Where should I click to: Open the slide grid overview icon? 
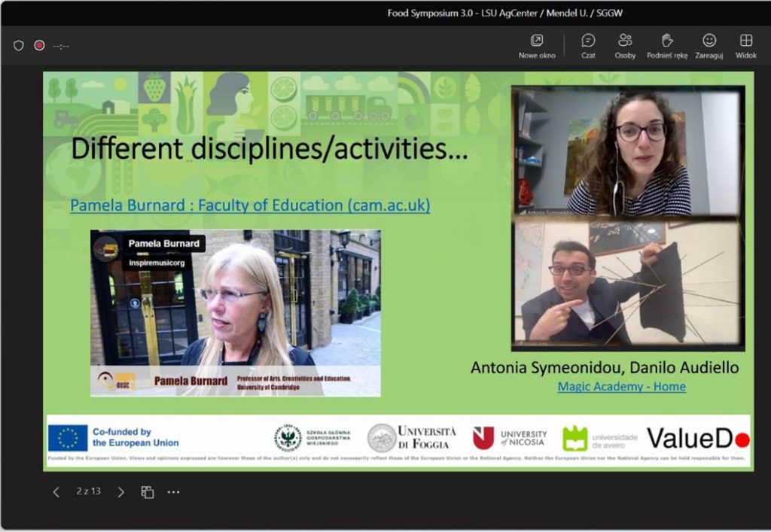[148, 492]
